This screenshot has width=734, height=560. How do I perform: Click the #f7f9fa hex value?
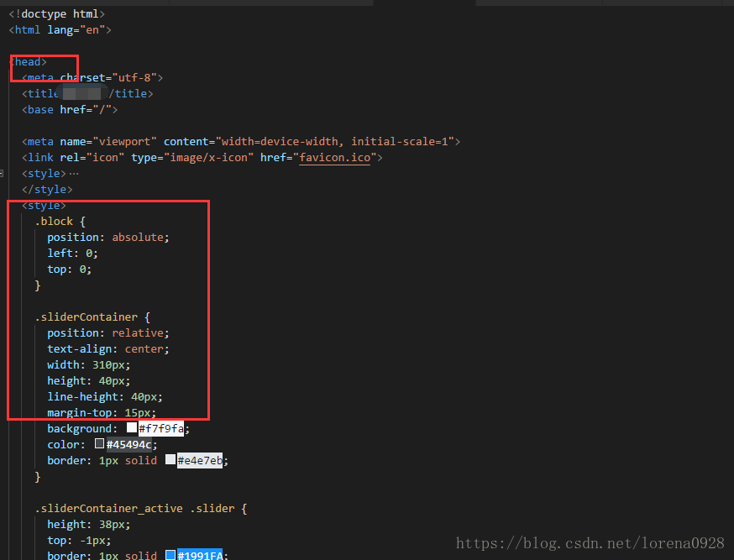click(161, 428)
